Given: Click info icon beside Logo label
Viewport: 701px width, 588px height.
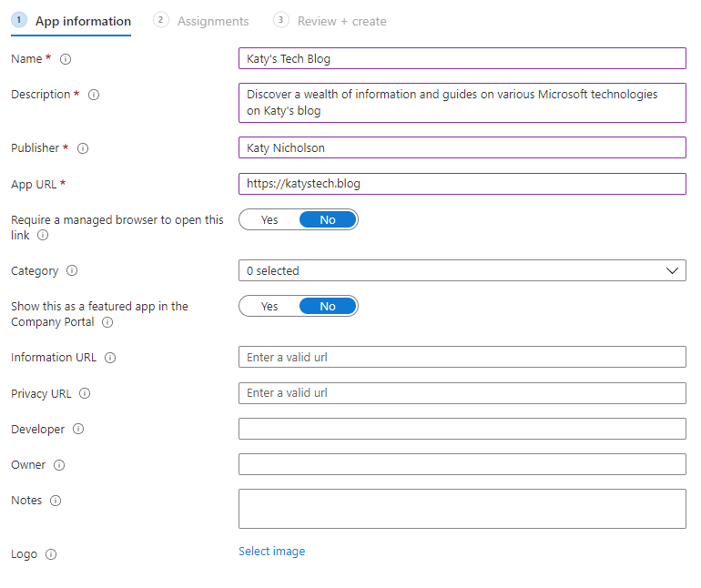Looking at the screenshot, I should [x=51, y=554].
